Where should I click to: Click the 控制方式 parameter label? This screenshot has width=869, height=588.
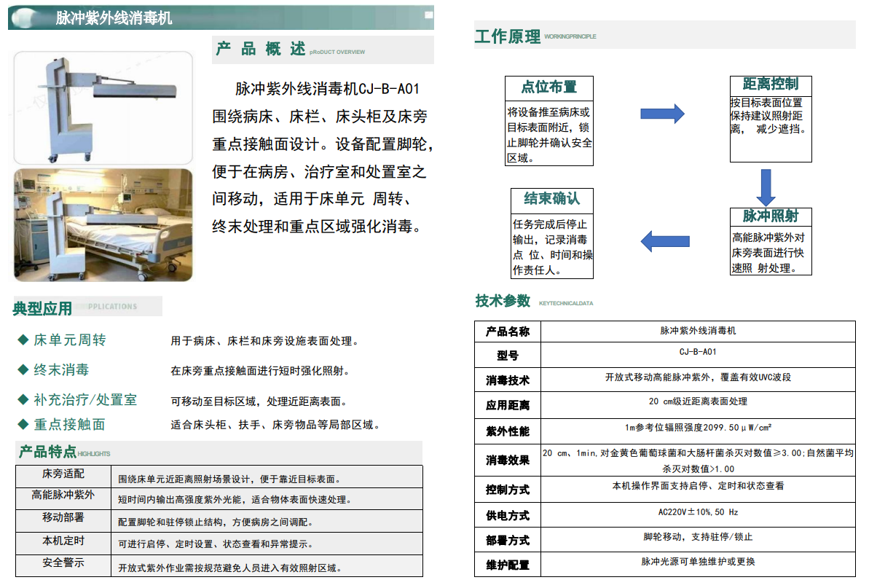(508, 490)
